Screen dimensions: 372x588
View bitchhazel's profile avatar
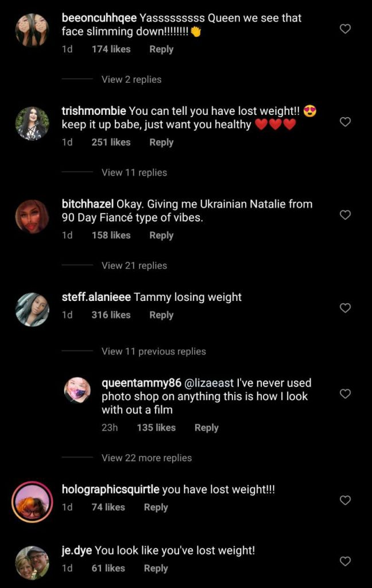click(32, 216)
